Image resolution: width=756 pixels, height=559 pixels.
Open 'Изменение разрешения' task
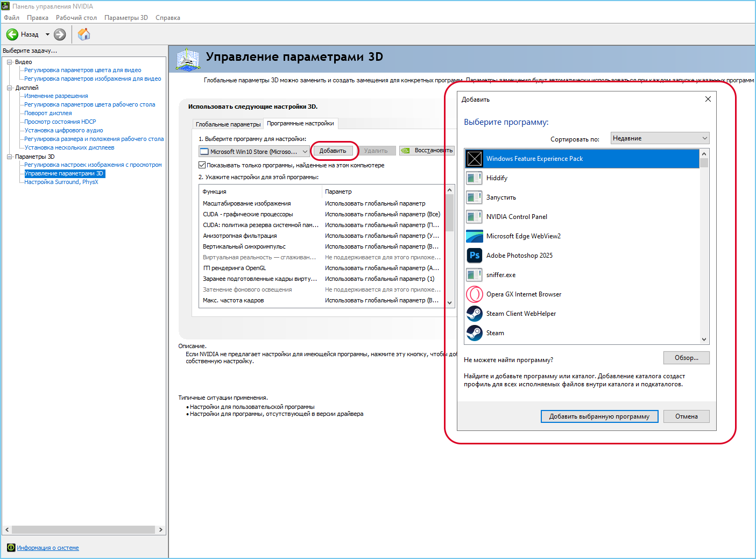[x=56, y=96]
